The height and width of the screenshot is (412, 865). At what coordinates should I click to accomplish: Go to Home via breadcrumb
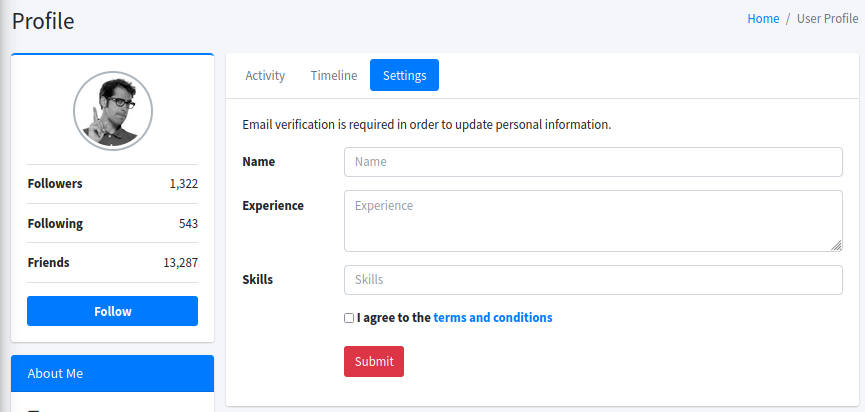[x=763, y=19]
